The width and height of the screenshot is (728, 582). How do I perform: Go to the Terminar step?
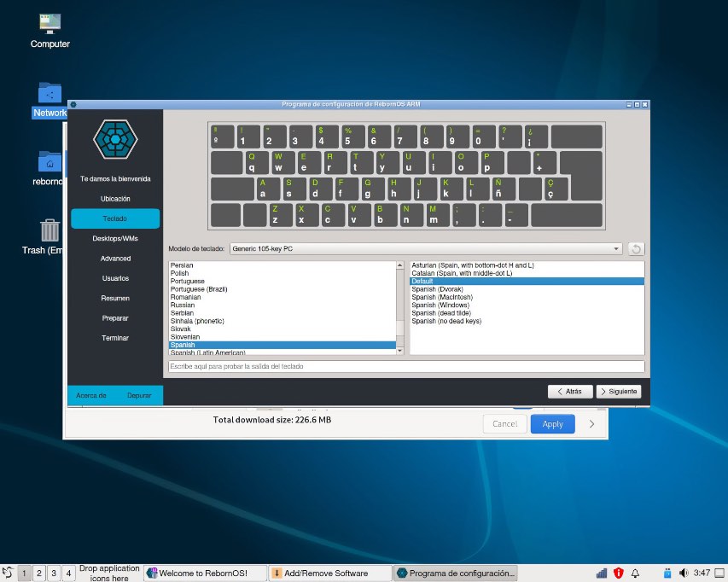tap(115, 338)
